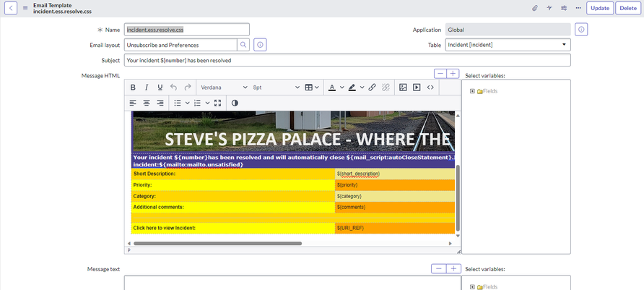Viewport: 644px width, 290px height.
Task: Open personalize form settings icon
Action: 564,8
